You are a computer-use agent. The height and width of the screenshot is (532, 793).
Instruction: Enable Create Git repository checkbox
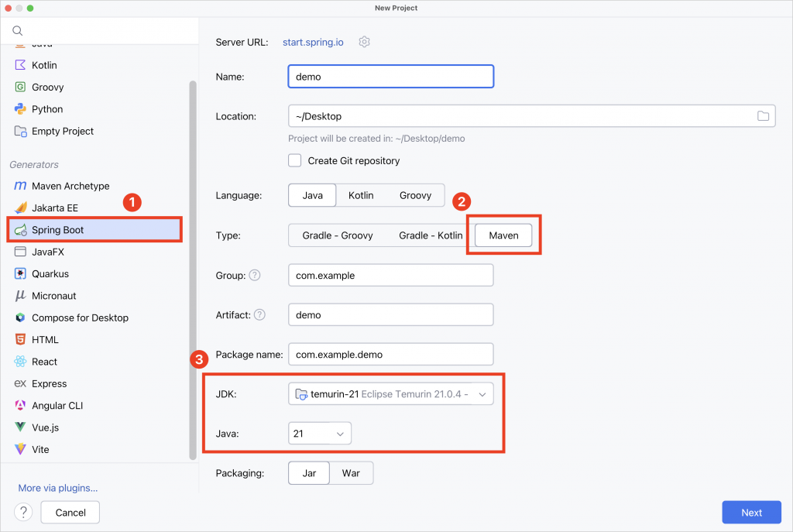(x=295, y=160)
